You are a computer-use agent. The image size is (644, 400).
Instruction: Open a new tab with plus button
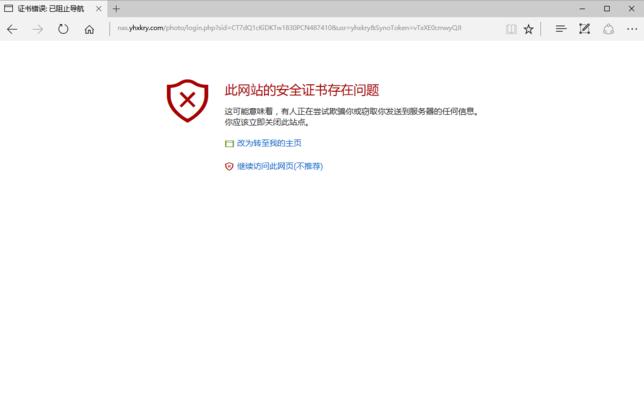116,9
